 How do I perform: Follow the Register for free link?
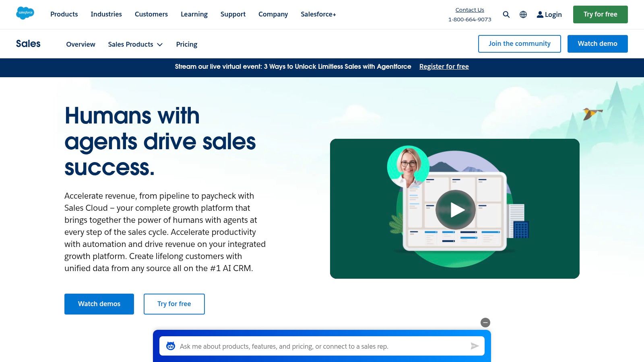[444, 67]
